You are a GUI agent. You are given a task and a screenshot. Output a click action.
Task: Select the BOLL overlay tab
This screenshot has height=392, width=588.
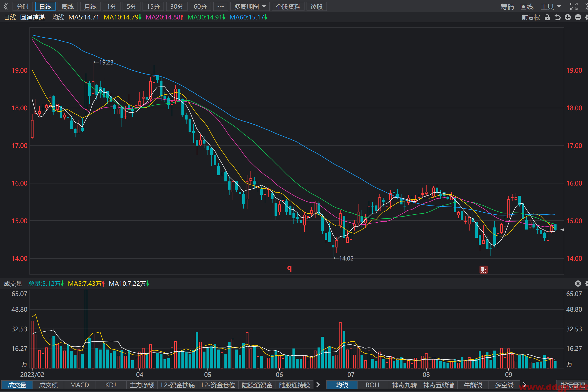(373, 385)
